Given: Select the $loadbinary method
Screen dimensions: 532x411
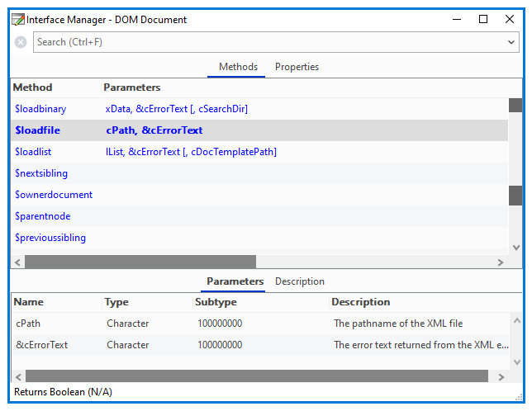Looking at the screenshot, I should coord(40,109).
